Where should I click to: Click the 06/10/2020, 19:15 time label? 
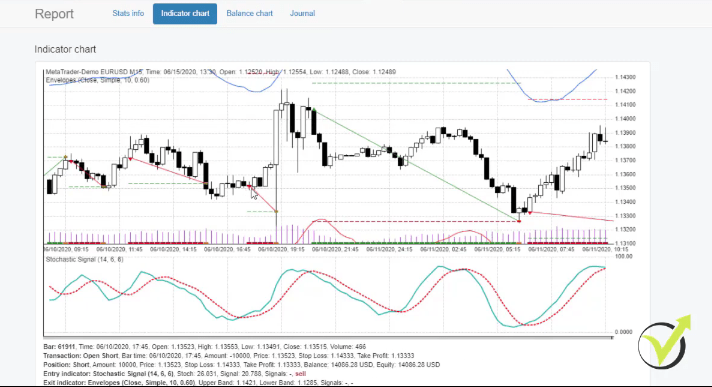[281, 249]
